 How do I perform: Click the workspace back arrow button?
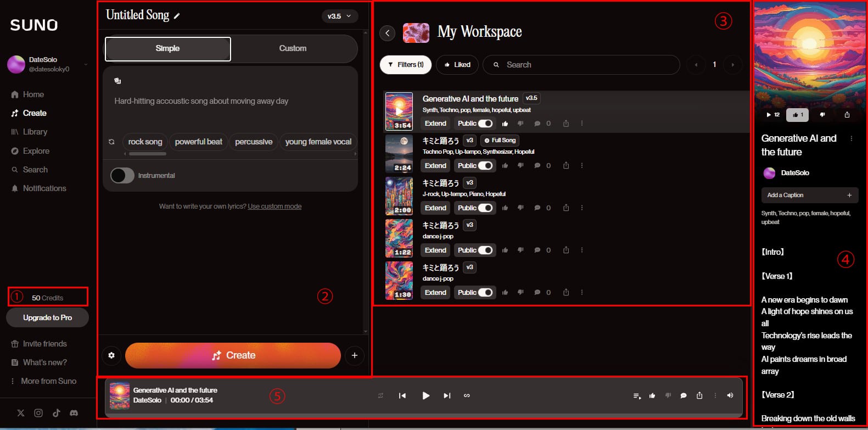point(388,33)
